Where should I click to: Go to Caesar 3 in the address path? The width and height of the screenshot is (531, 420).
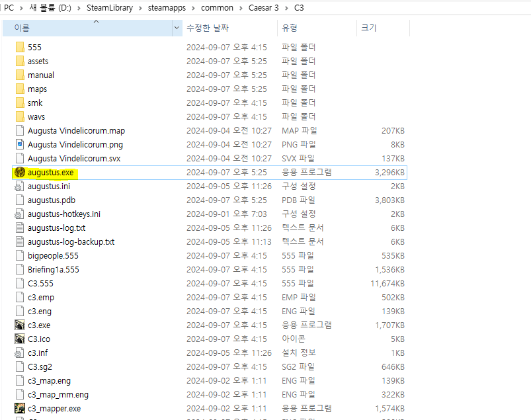tap(263, 8)
